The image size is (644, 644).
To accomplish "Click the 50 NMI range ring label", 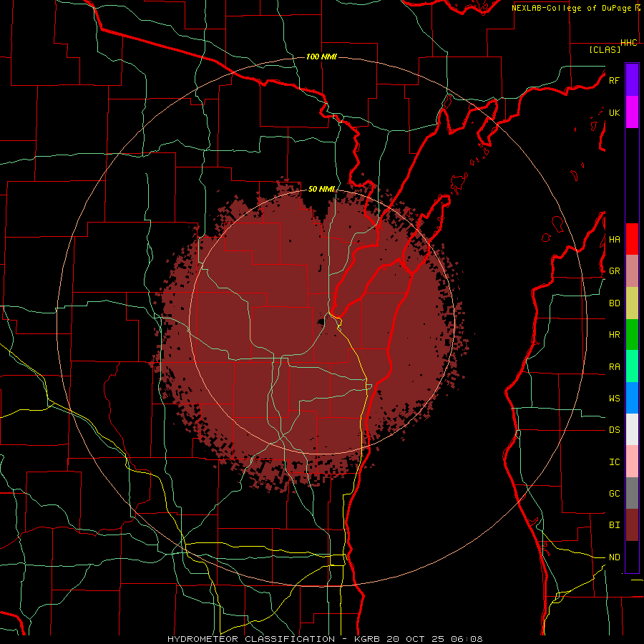I will coord(321,189).
